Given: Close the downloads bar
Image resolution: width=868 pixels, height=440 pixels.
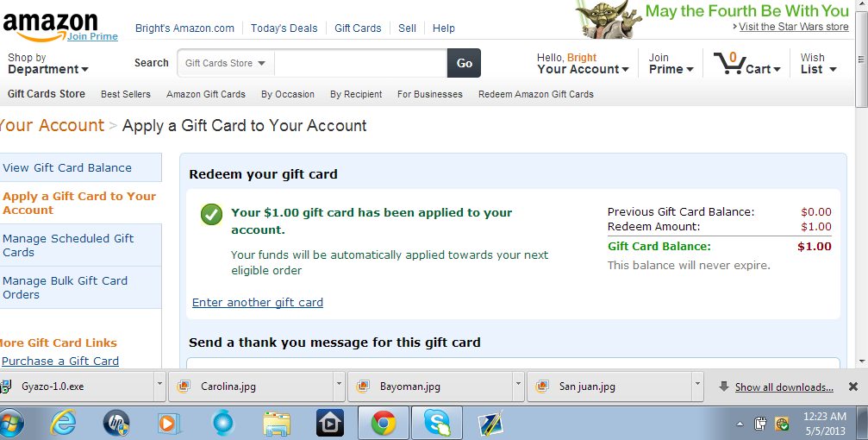Looking at the screenshot, I should click(853, 387).
